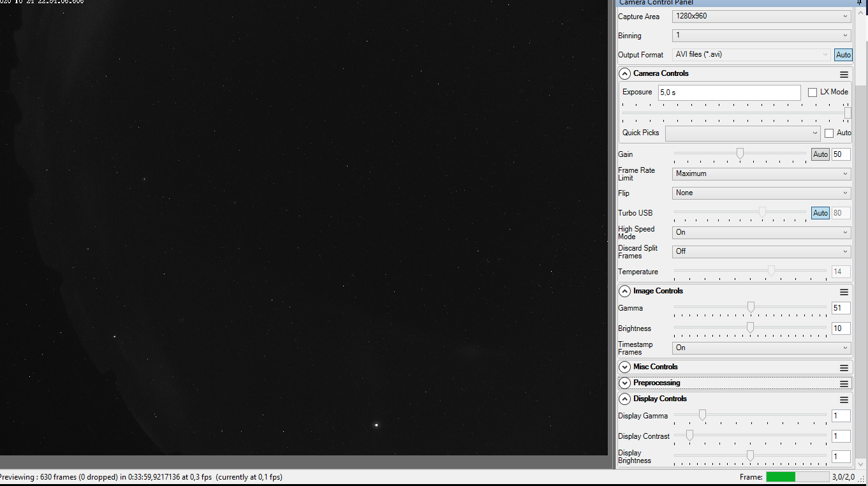Image resolution: width=868 pixels, height=486 pixels.
Task: Click the Temperature value field showing 14
Action: [841, 272]
